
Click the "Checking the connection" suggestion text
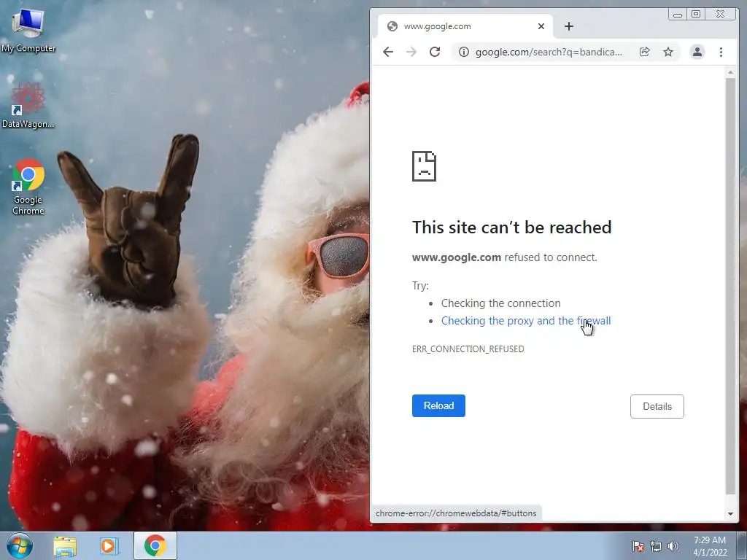(x=500, y=303)
